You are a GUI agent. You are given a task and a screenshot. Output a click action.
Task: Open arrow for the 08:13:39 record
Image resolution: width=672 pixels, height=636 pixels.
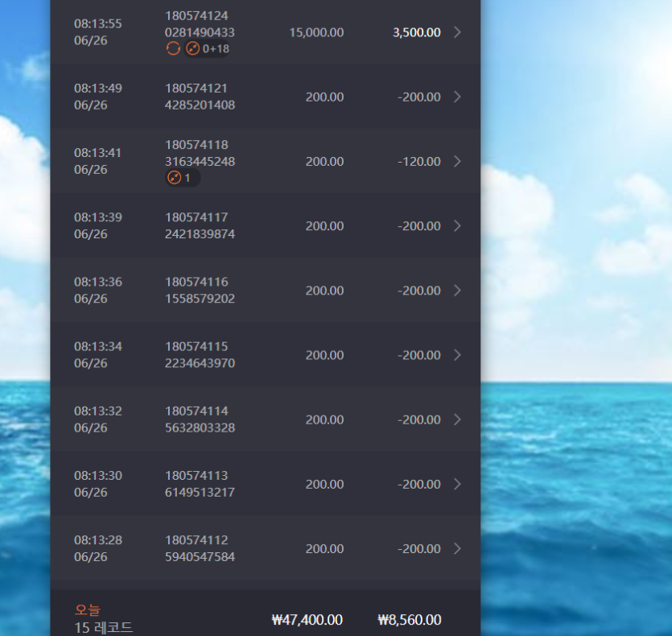click(457, 226)
